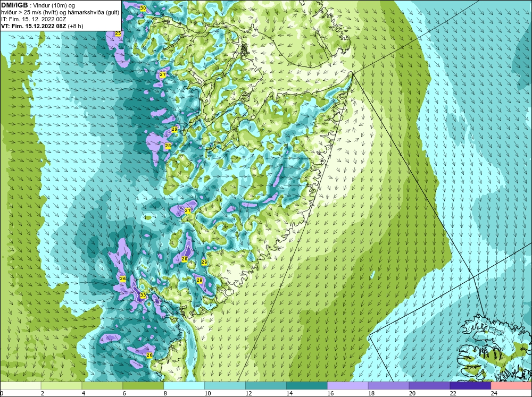Pick the legend swatch between 4 and 6

pos(102,385)
